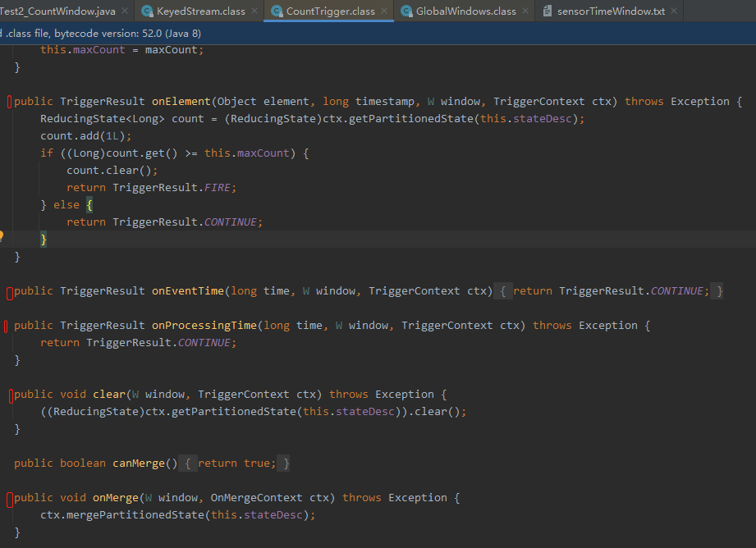
Task: Switch to the CountTrigger.class tab
Action: click(330, 11)
